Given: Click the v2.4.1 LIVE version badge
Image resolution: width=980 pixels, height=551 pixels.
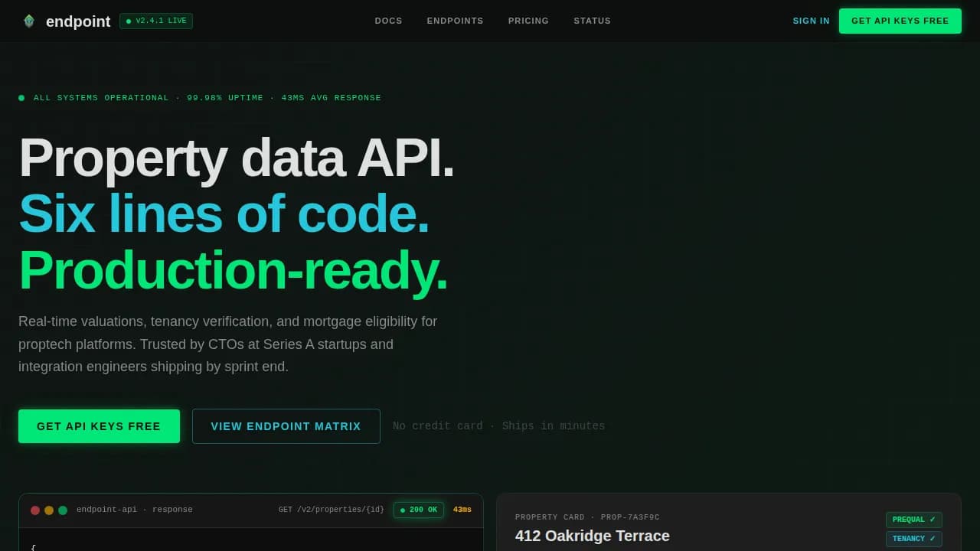Looking at the screenshot, I should click(x=156, y=21).
